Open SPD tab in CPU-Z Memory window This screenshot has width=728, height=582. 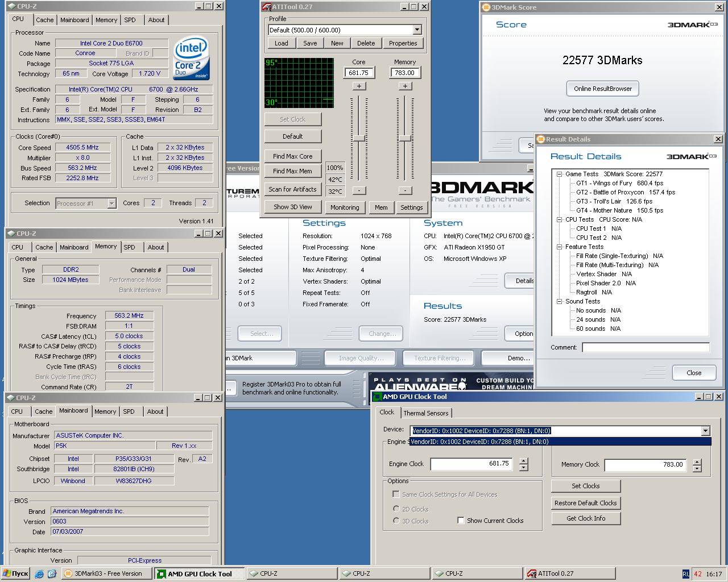(x=129, y=247)
